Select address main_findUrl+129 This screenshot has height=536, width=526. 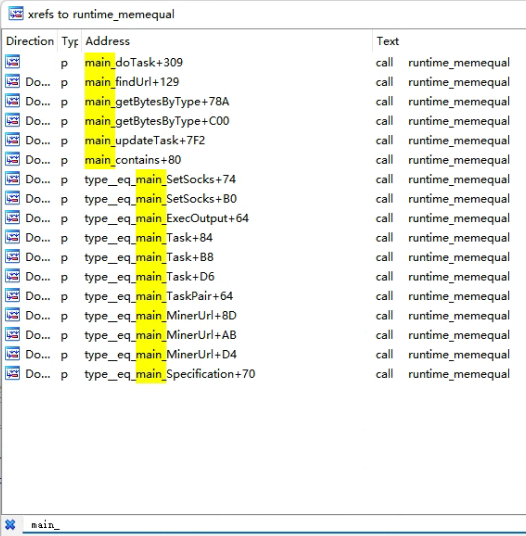(132, 82)
